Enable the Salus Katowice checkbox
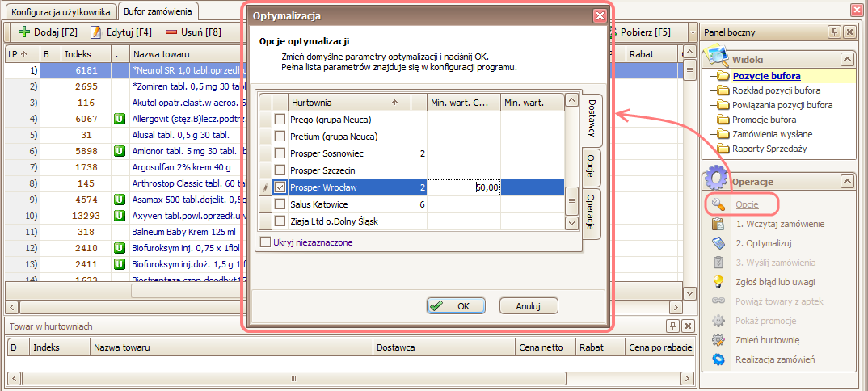This screenshot has height=391, width=868. tap(280, 204)
